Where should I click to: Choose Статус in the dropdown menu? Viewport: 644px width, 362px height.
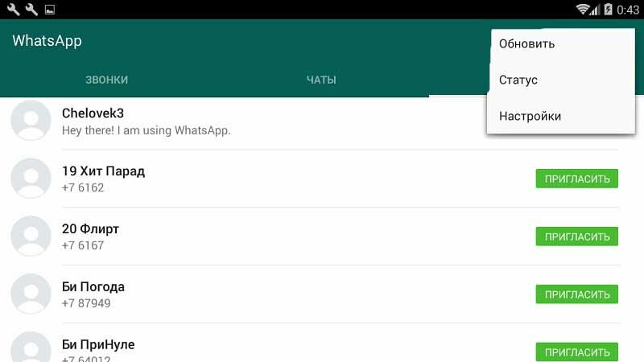pos(518,80)
